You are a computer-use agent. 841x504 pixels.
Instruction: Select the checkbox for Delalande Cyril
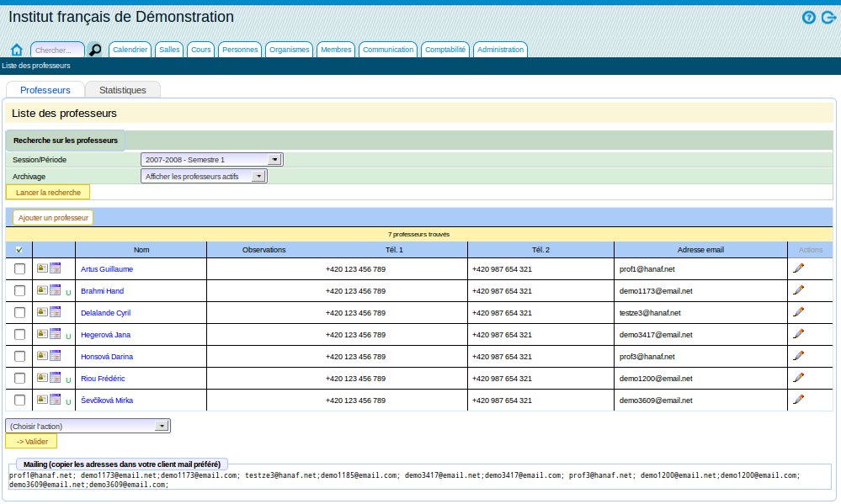(x=20, y=313)
